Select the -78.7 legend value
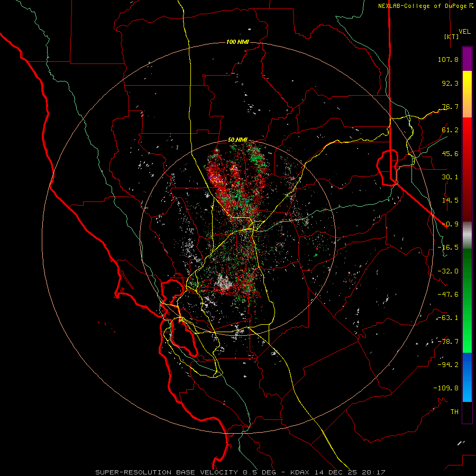This screenshot has height=476, width=476. point(448,342)
